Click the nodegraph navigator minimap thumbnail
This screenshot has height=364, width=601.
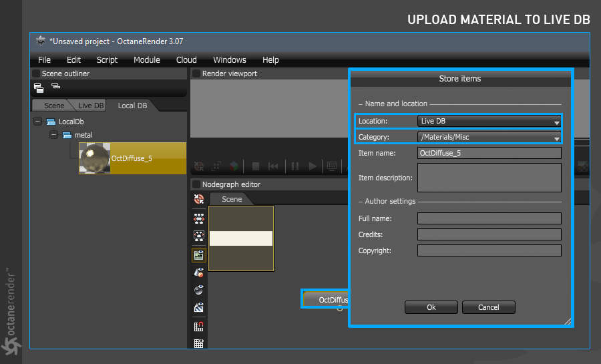point(241,238)
